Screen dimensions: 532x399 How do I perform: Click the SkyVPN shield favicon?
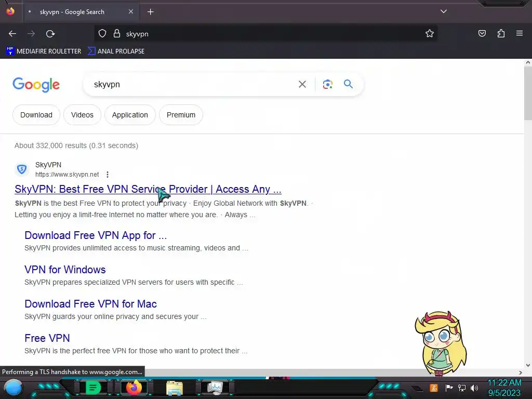(x=22, y=169)
